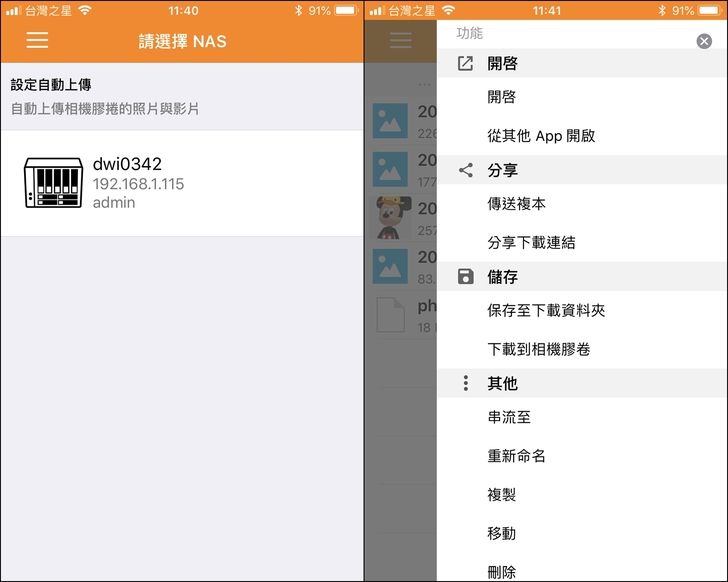
Task: Select 分享下載連結 option
Action: point(531,243)
